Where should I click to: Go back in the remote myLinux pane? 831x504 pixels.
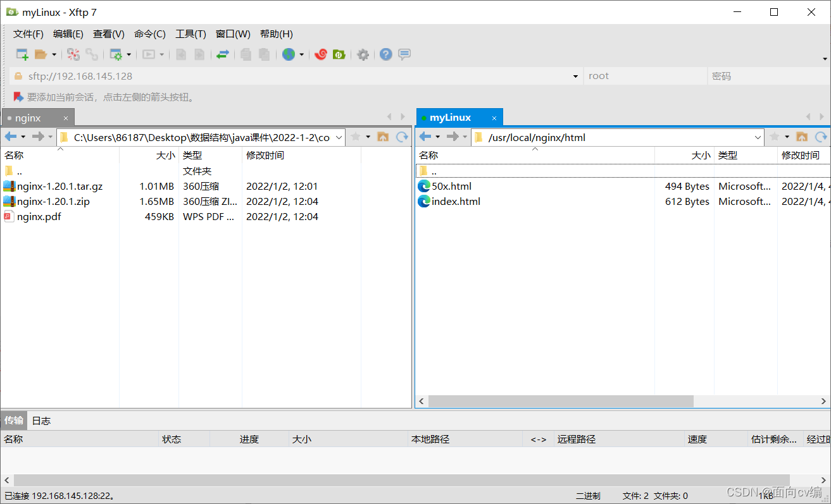pyautogui.click(x=425, y=137)
